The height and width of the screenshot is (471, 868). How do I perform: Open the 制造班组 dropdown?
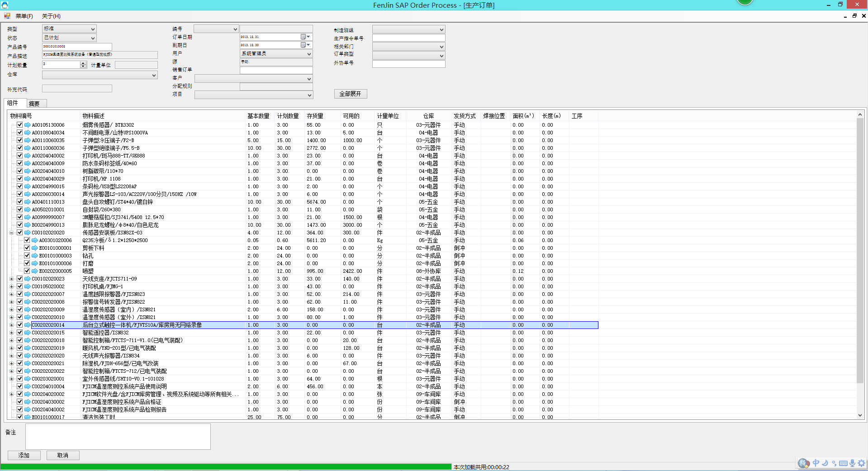click(x=408, y=29)
